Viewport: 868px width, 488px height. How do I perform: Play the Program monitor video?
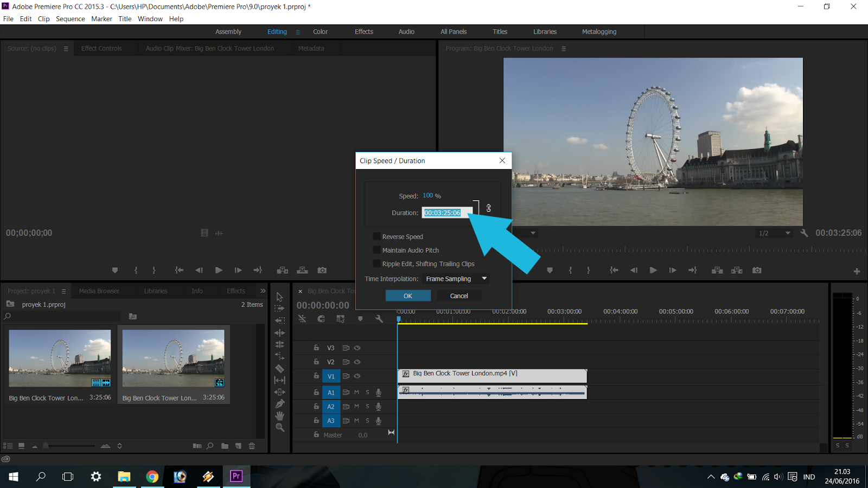pyautogui.click(x=653, y=270)
